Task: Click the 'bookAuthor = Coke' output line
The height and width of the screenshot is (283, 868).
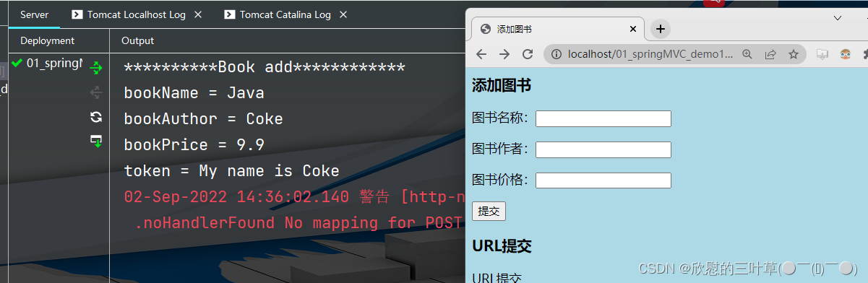Action: tap(203, 119)
